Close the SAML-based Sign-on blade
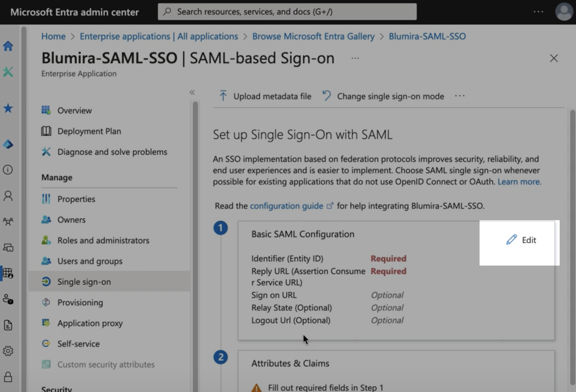576x392 pixels. (x=554, y=58)
